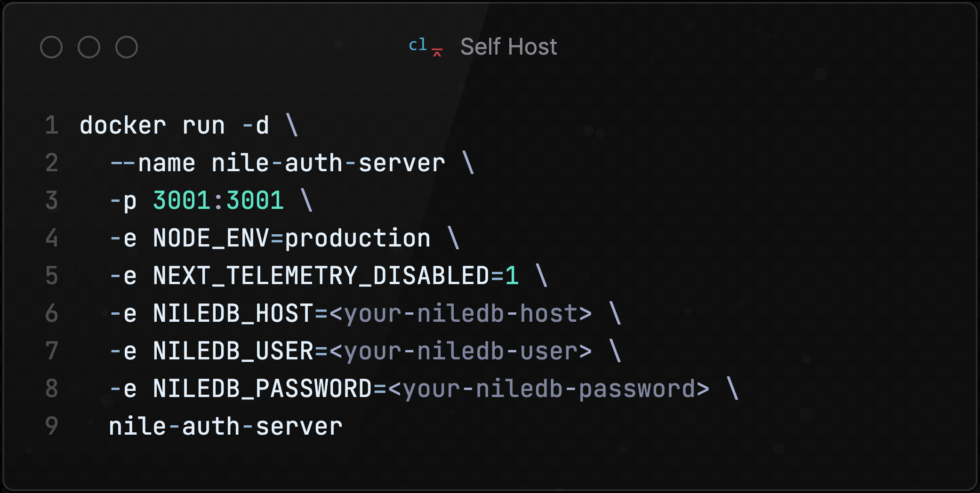The image size is (980, 493).
Task: Click line number 1 in the gutter
Action: point(52,126)
